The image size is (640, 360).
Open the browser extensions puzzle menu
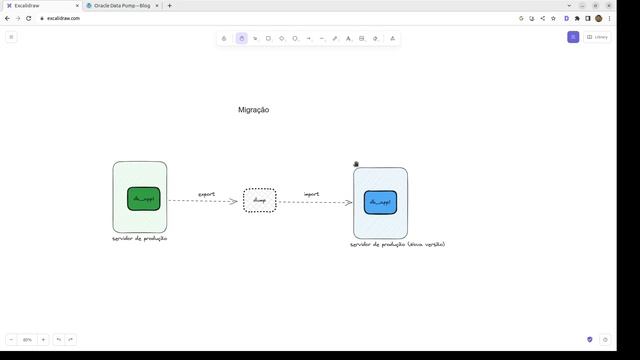click(x=577, y=18)
